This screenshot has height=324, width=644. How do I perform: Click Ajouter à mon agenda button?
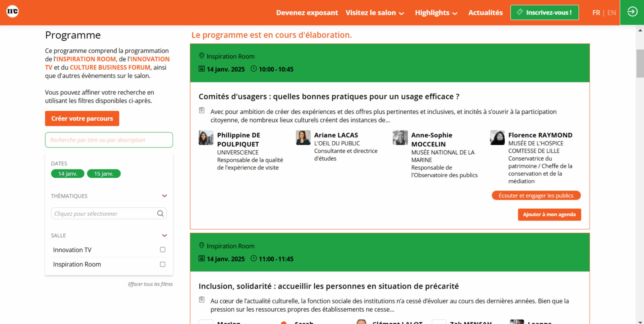tap(549, 214)
